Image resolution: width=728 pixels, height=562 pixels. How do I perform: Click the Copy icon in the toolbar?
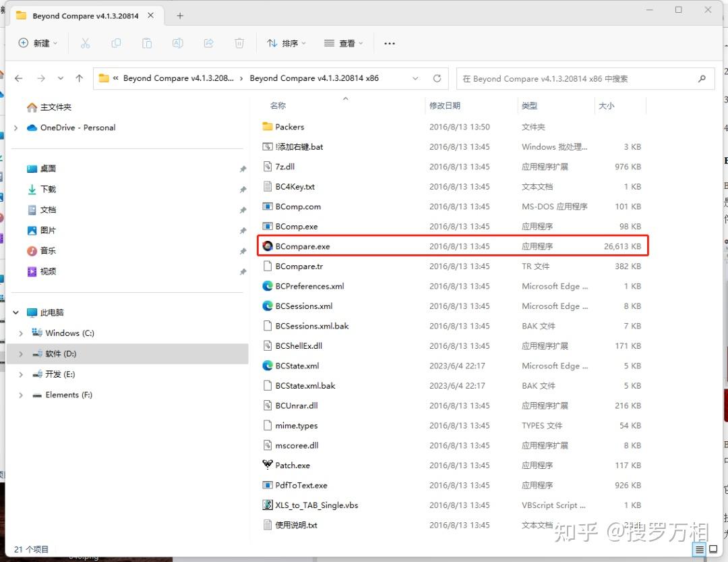click(116, 43)
